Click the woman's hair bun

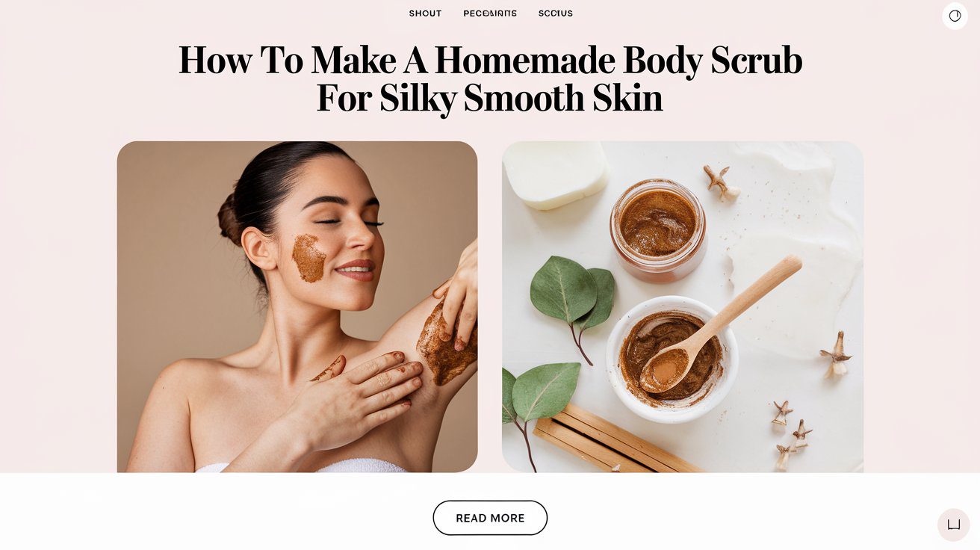coord(231,219)
